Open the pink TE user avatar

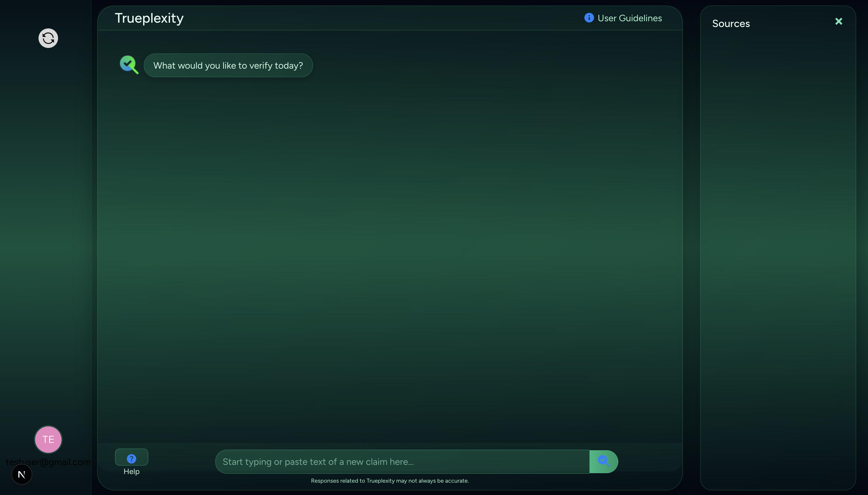tap(48, 439)
